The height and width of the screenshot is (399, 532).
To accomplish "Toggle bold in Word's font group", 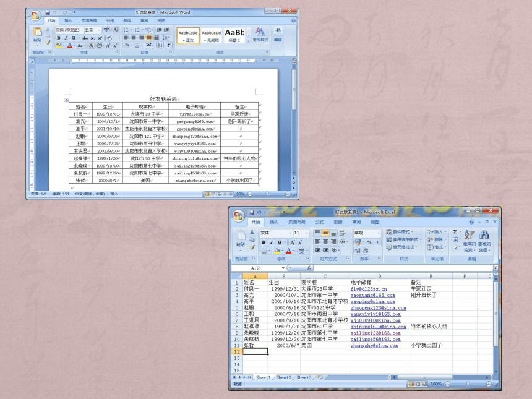I will [59, 38].
